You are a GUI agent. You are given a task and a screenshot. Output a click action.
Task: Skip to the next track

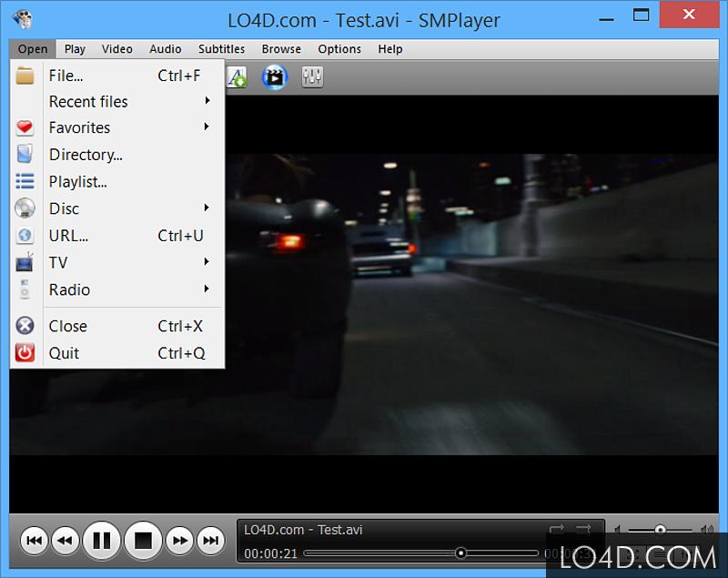tap(210, 541)
